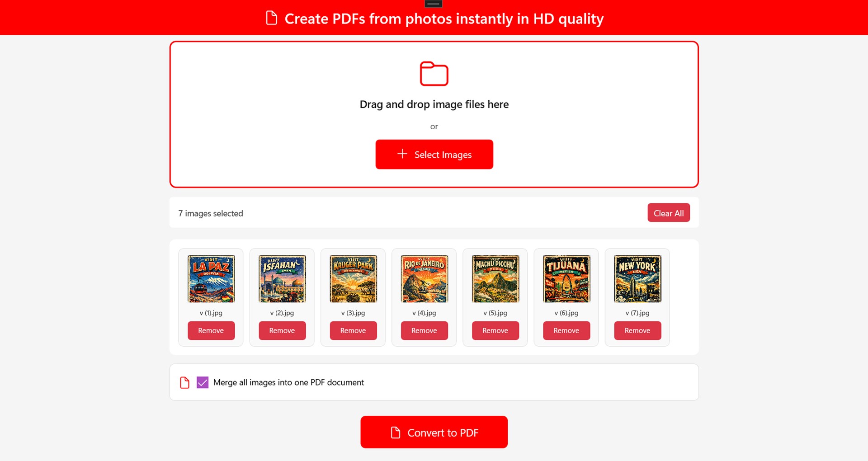Click the plus icon on Select Images
The image size is (868, 461).
tap(402, 154)
